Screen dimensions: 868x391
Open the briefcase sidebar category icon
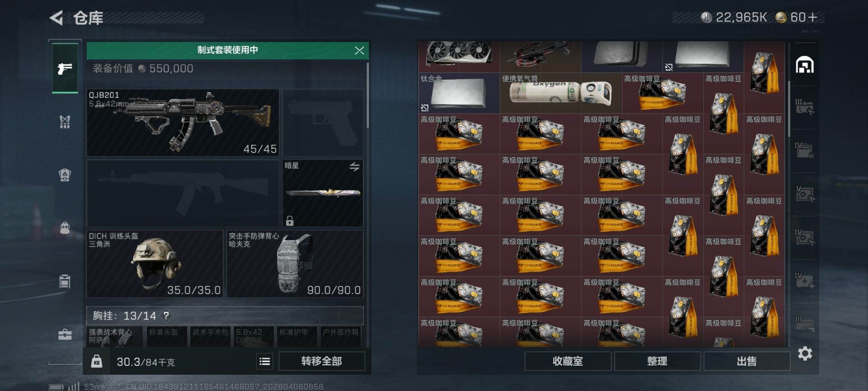click(65, 334)
